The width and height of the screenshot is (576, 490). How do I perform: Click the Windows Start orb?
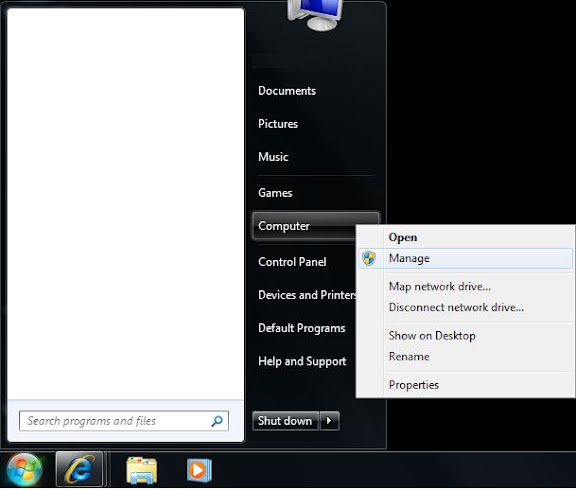(25, 469)
